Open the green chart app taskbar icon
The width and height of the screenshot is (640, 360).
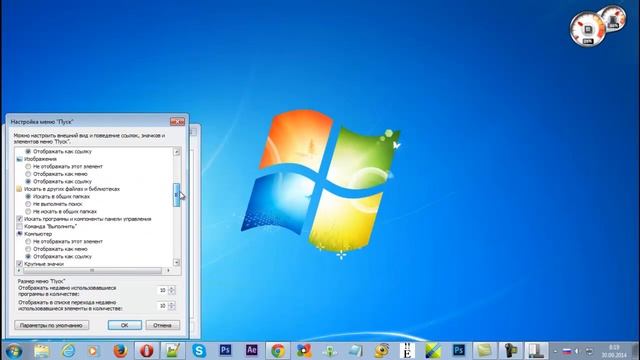tap(173, 351)
